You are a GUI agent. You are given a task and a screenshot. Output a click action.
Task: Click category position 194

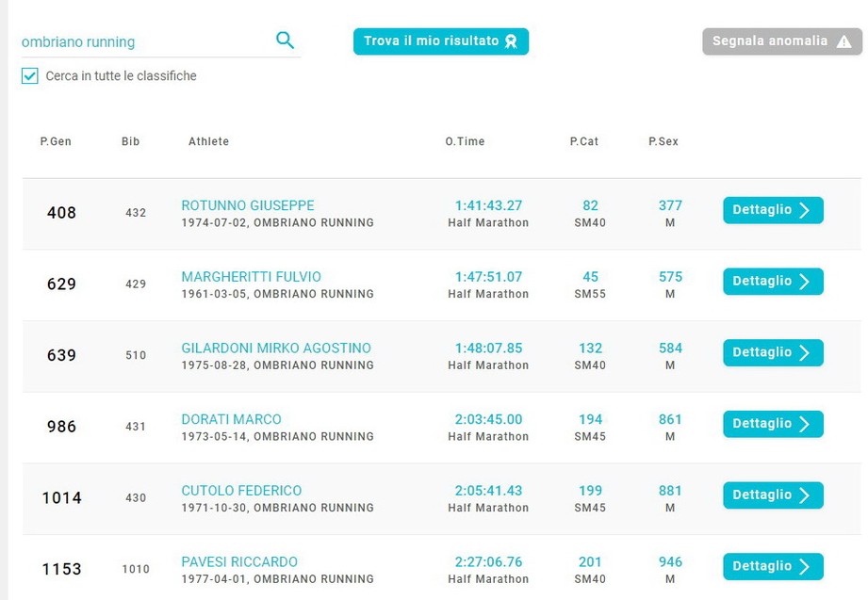tap(590, 419)
